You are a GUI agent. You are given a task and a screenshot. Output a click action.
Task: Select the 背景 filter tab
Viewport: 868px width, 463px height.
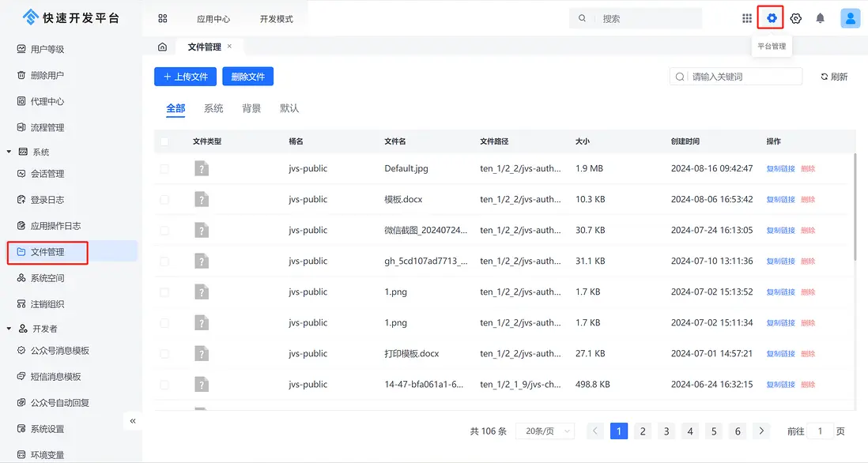point(251,108)
